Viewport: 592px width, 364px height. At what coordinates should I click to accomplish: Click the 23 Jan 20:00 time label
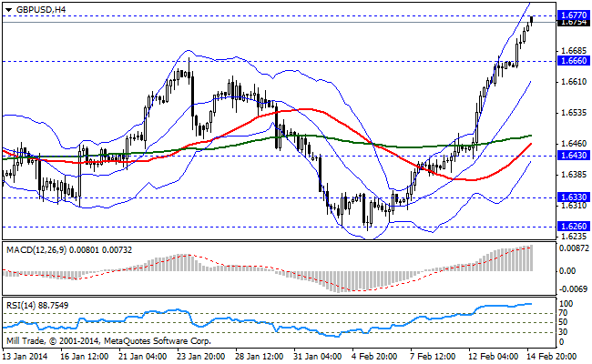(201, 357)
